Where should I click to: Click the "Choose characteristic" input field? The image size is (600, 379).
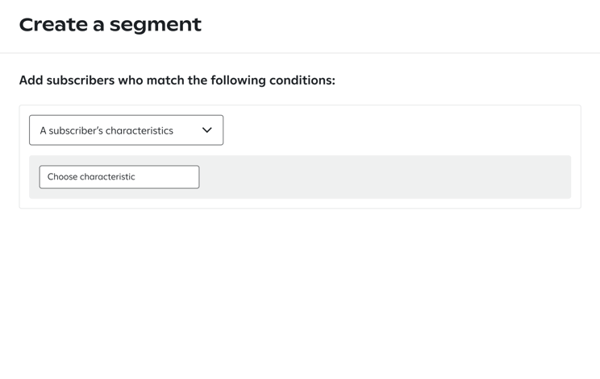click(x=119, y=177)
